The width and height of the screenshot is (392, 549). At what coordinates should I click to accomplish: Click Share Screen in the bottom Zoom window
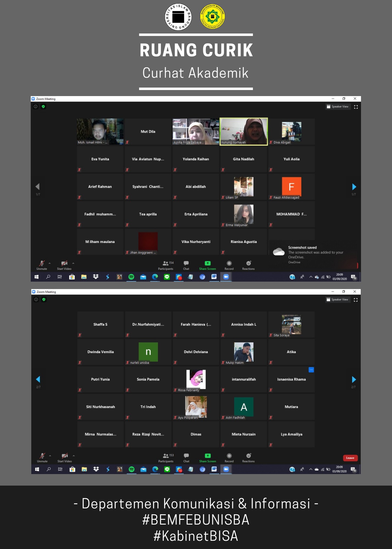tap(208, 458)
